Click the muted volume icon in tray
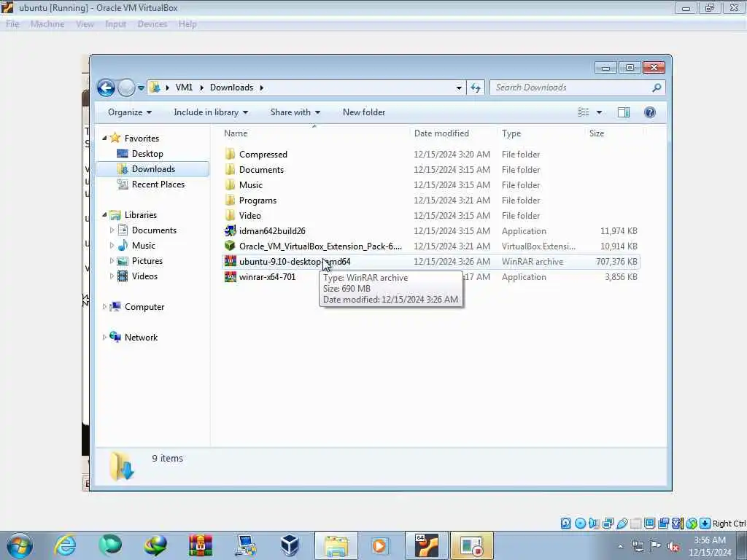Image resolution: width=747 pixels, height=560 pixels. [x=673, y=547]
